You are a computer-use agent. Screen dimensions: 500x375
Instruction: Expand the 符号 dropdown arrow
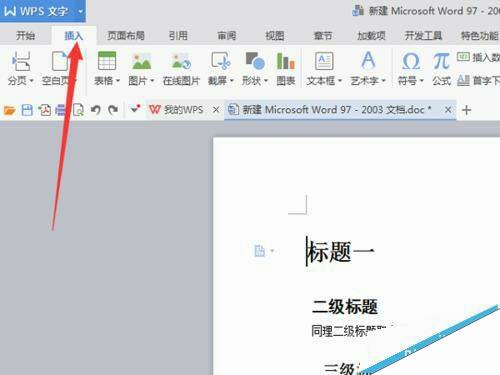[422, 81]
